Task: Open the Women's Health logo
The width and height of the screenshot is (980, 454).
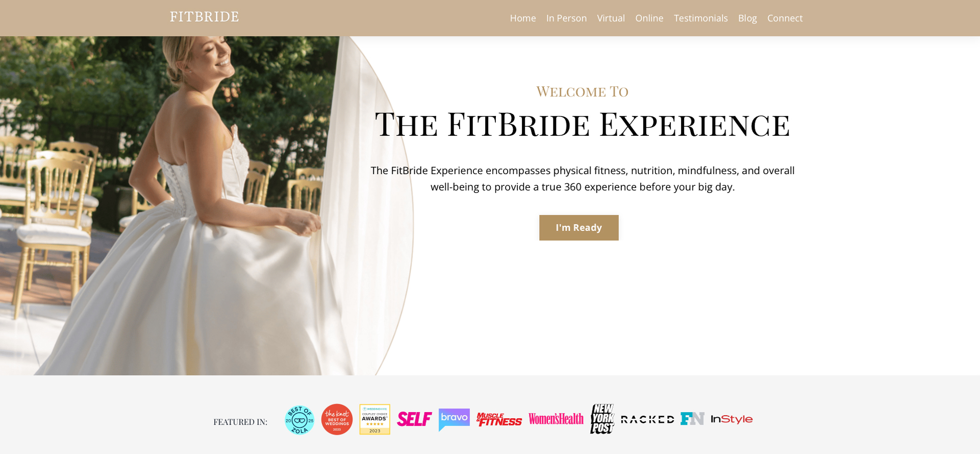Action: [x=556, y=419]
